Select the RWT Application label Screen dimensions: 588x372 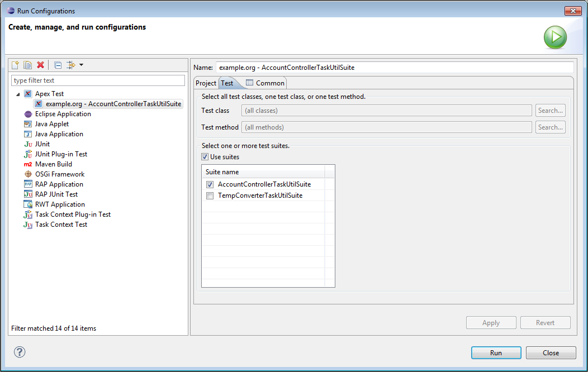tap(60, 204)
